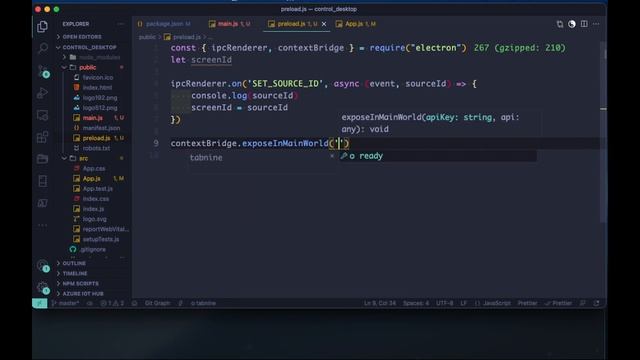Viewport: 640px width, 360px height.
Task: Open feedback icon in status bar
Action: [x=583, y=303]
